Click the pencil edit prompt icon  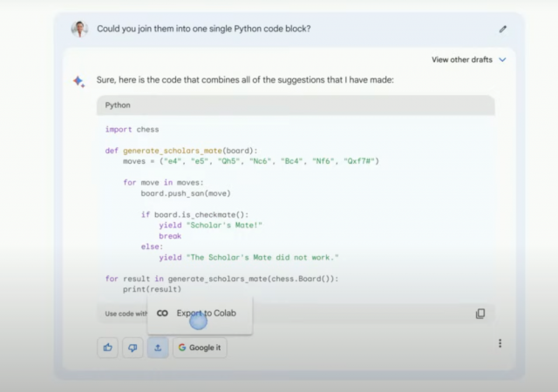pos(502,29)
